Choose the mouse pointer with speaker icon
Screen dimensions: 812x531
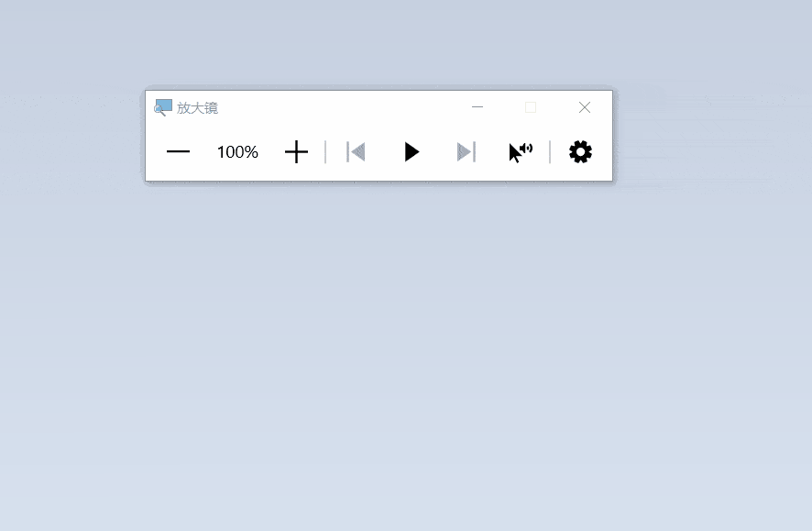point(521,152)
